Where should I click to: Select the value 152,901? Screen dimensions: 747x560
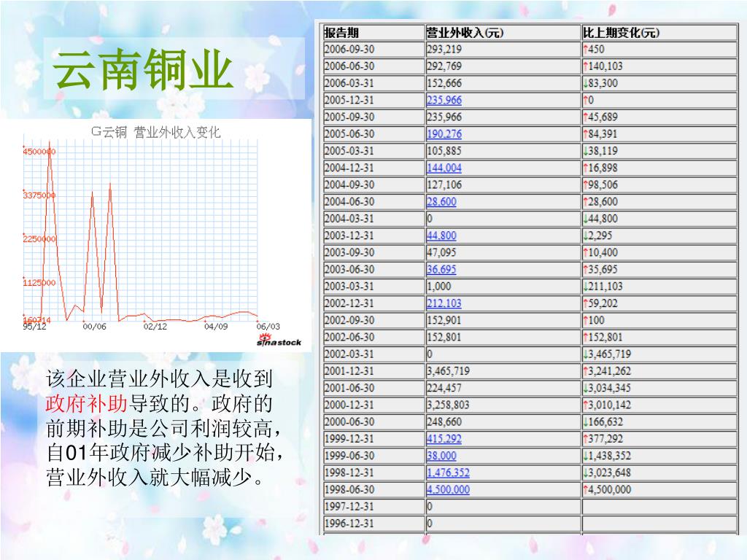(x=444, y=320)
